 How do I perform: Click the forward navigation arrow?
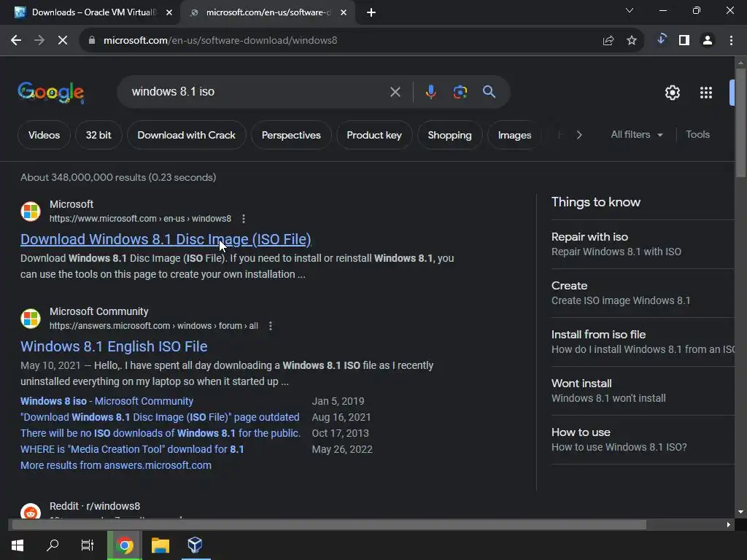(x=39, y=41)
